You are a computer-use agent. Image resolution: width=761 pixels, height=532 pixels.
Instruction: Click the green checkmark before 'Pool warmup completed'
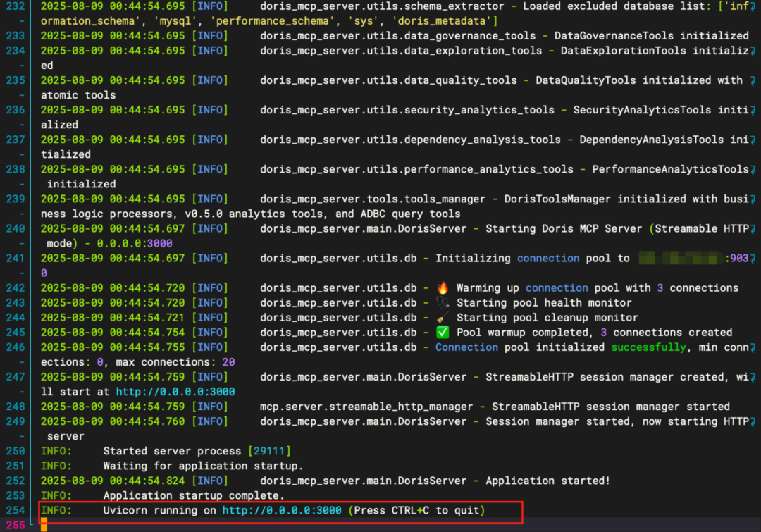pos(443,333)
